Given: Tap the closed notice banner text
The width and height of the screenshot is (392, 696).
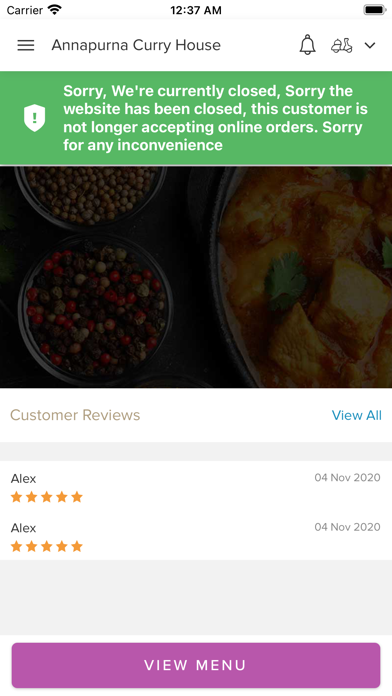Looking at the screenshot, I should [215, 118].
